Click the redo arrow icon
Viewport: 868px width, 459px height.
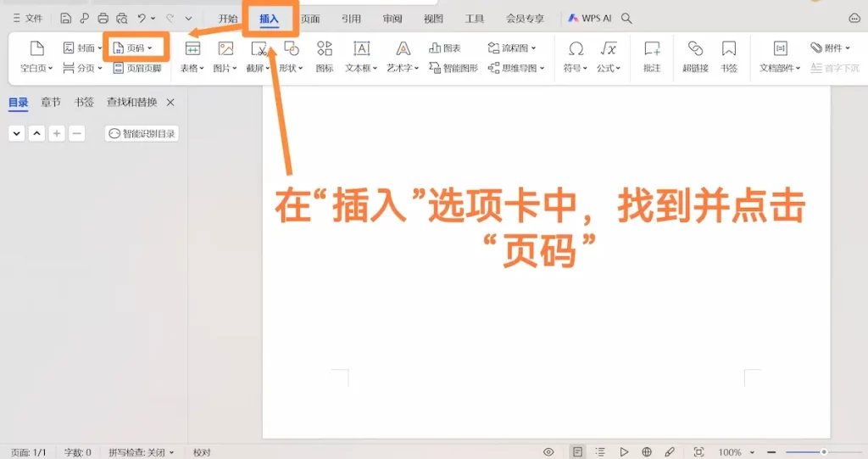pos(170,19)
